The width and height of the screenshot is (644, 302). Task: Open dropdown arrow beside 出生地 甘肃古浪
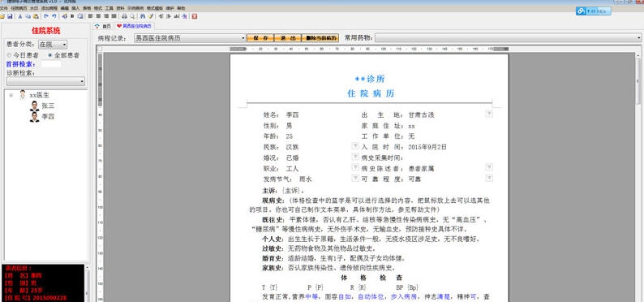click(489, 114)
